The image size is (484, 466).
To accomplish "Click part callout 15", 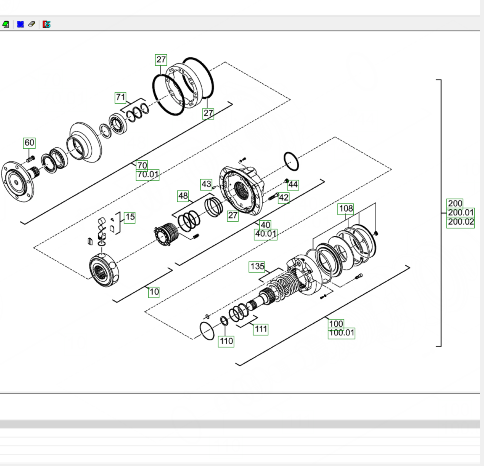I will tap(130, 217).
